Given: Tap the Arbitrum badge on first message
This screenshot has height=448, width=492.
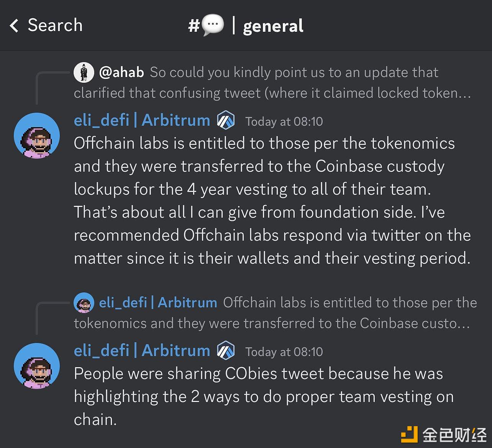Looking at the screenshot, I should point(226,121).
